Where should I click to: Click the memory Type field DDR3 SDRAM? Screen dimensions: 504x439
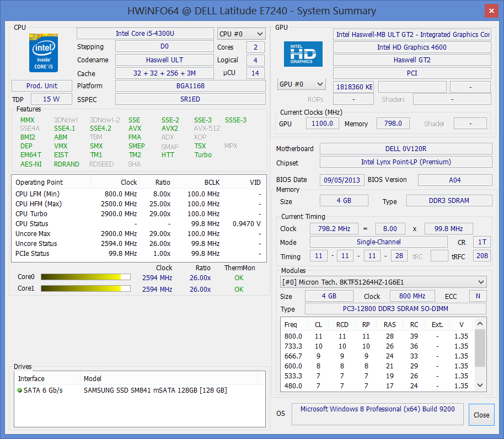tap(449, 201)
